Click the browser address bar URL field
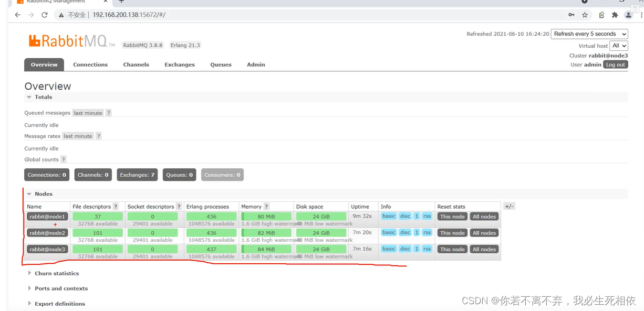 (310, 15)
